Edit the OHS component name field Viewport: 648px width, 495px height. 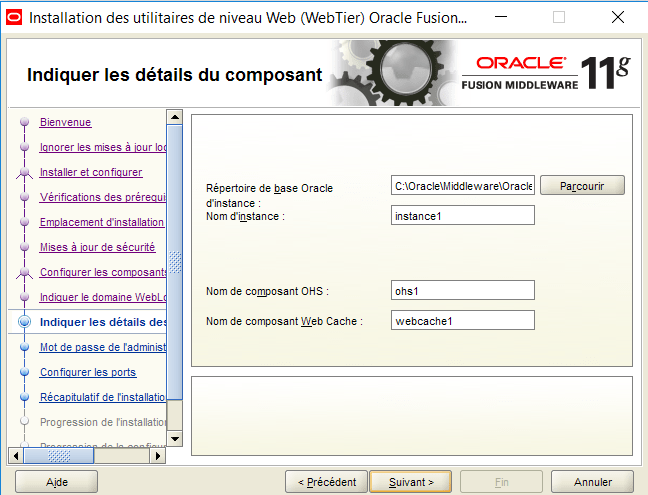464,290
